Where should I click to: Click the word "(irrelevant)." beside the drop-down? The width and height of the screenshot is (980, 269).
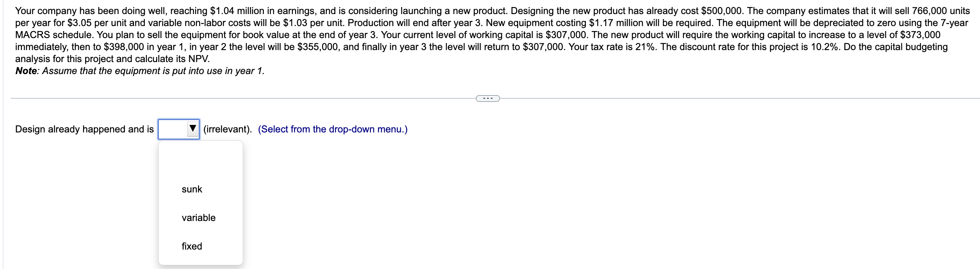pyautogui.click(x=227, y=129)
